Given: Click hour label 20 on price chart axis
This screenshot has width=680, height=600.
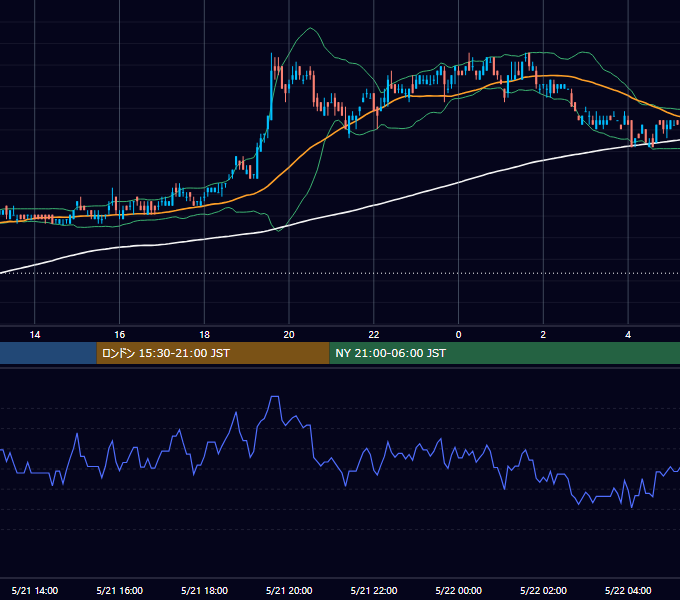Looking at the screenshot, I should [289, 335].
